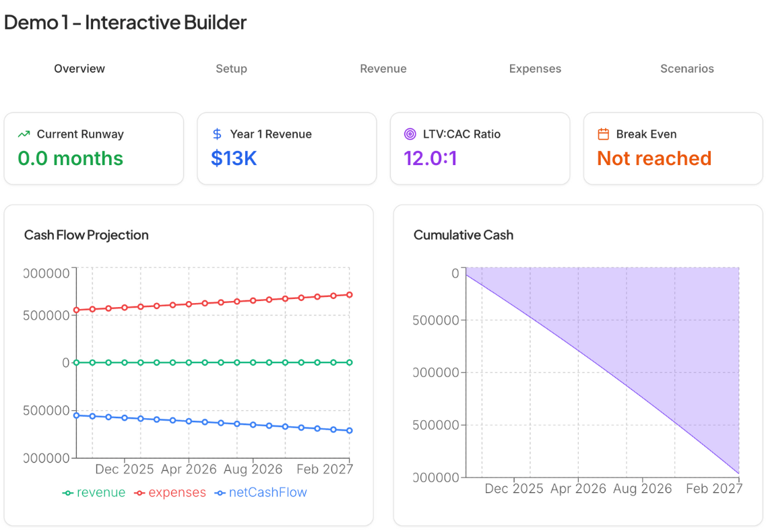Click the green trending-up icon on Current Runway card
Image resolution: width=766 pixels, height=532 pixels.
click(24, 133)
